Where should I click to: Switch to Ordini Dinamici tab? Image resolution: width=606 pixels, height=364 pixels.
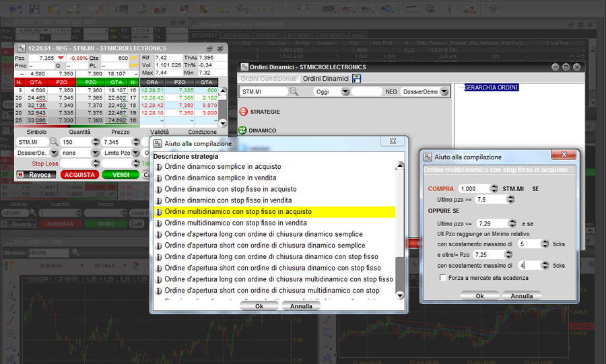click(326, 78)
